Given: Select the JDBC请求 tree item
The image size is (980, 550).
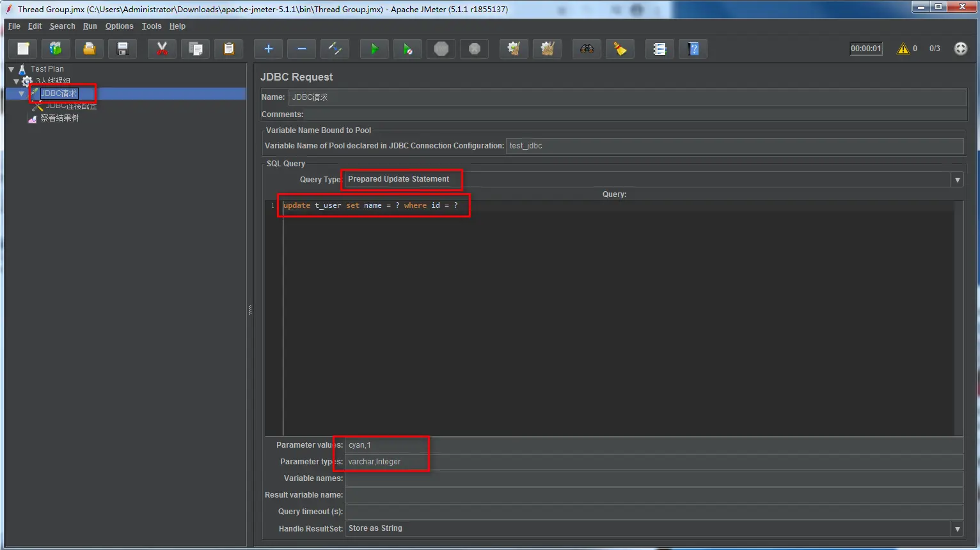Looking at the screenshot, I should [59, 93].
